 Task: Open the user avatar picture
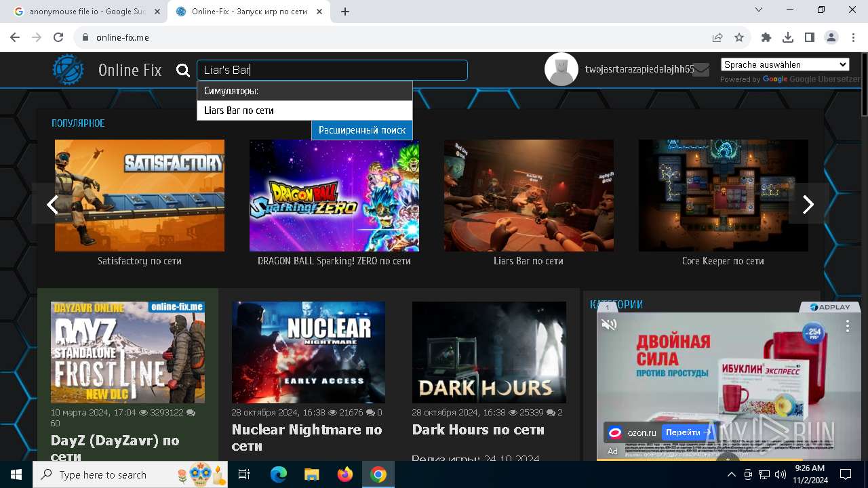[x=561, y=69]
